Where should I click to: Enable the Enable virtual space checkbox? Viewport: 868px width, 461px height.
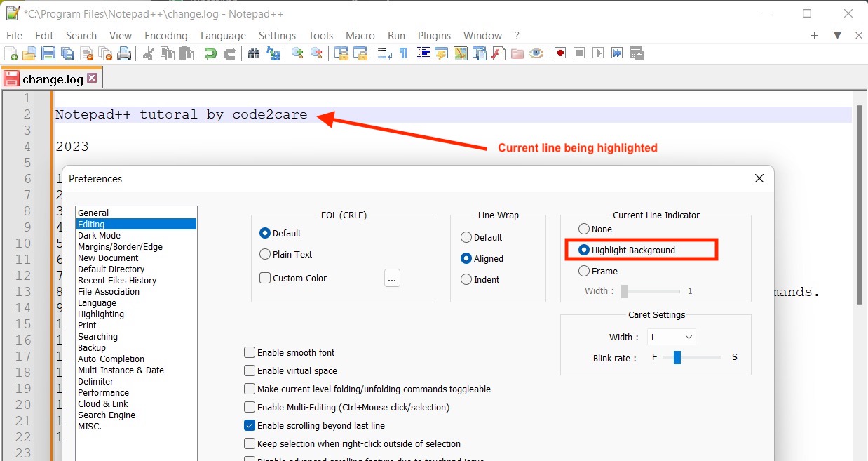pos(250,370)
